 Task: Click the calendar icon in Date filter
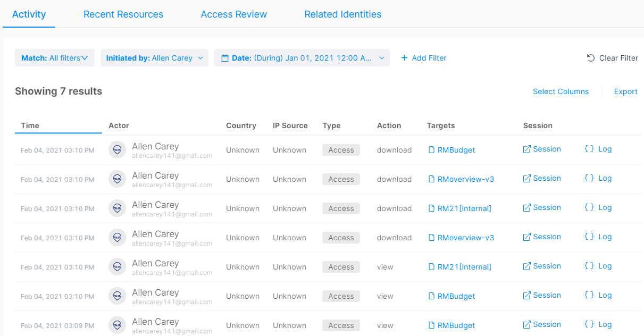[225, 58]
